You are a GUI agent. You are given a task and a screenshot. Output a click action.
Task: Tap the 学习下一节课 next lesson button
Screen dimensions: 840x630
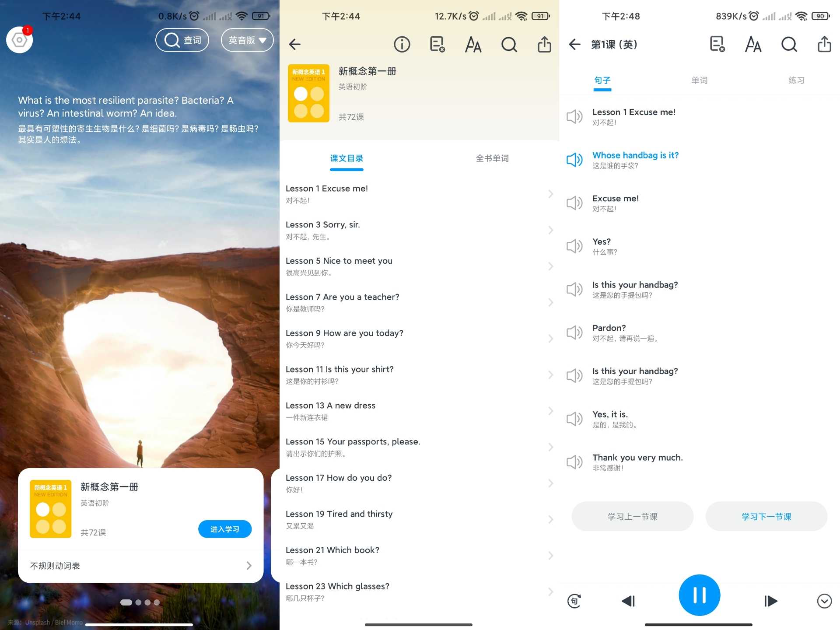(x=766, y=517)
